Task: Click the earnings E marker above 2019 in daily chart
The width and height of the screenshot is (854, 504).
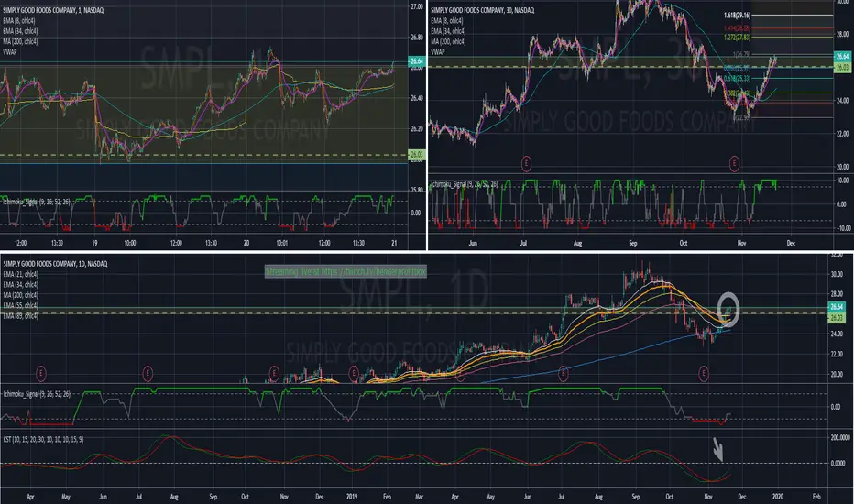Action: click(x=354, y=373)
